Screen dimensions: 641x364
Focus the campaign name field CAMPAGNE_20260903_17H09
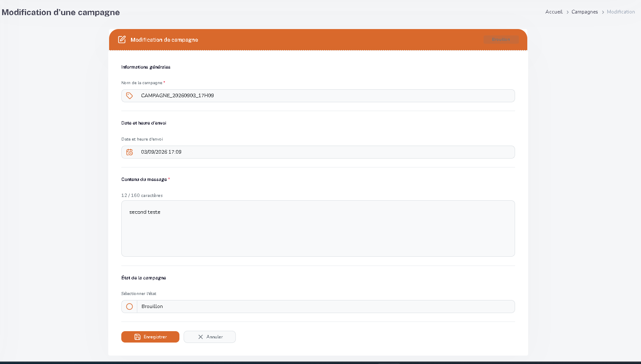[318, 96]
